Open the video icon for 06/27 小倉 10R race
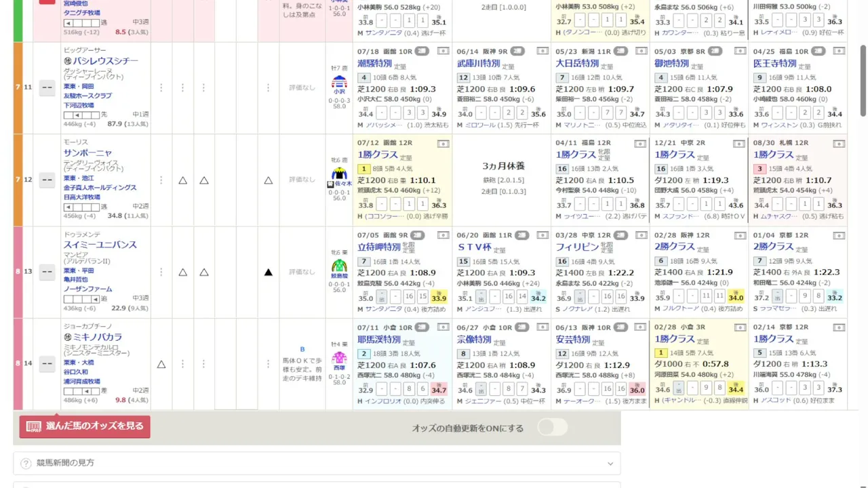 [x=542, y=327]
